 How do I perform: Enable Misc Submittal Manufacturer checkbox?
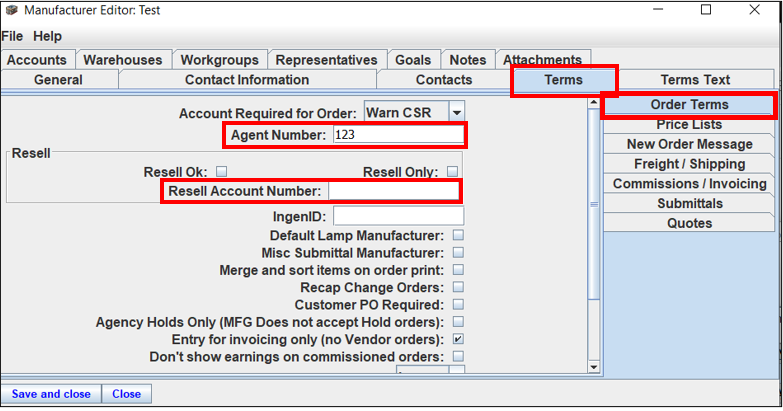coord(458,253)
